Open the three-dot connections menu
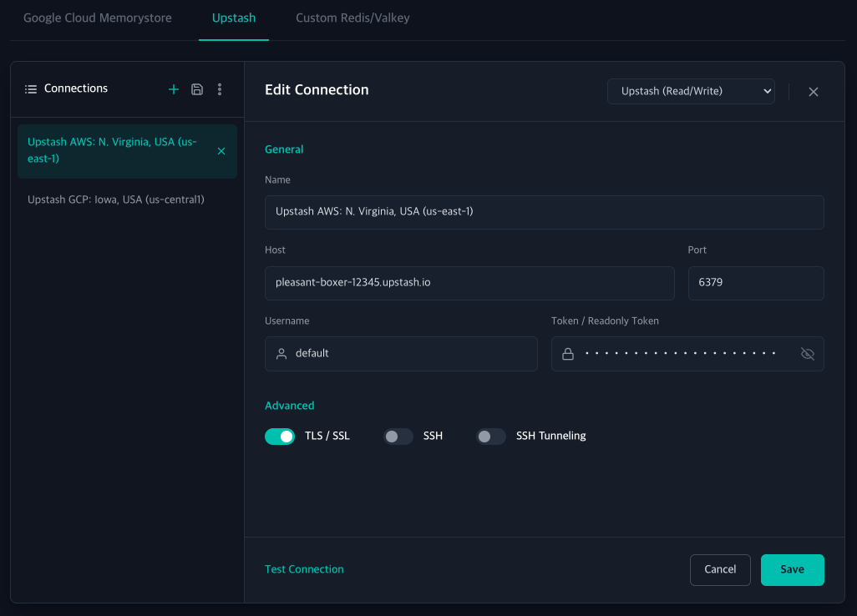The image size is (857, 616). [220, 89]
